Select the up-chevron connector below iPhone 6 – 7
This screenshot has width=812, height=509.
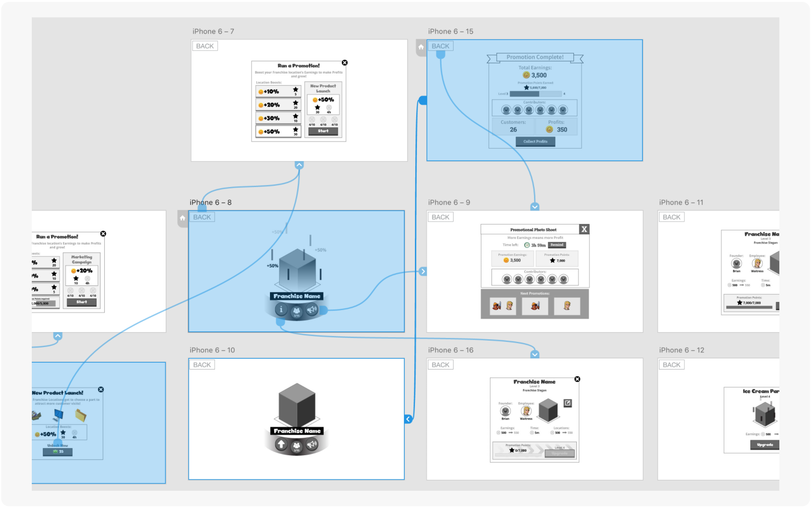click(x=299, y=165)
